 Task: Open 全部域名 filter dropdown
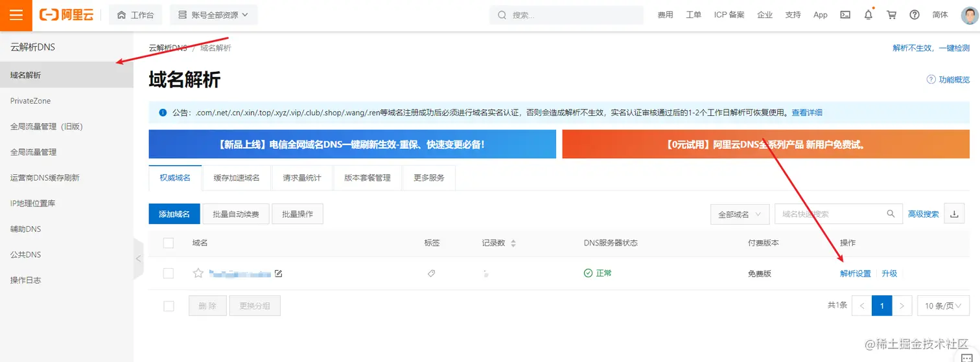[740, 214]
